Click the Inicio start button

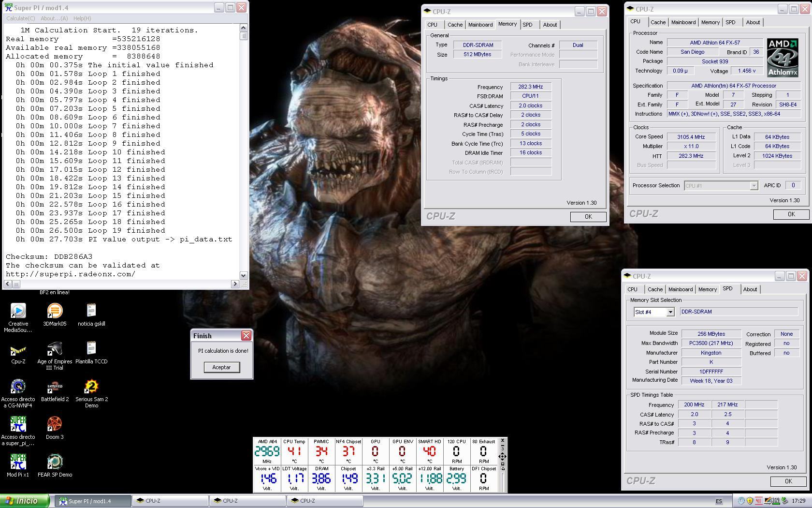(25, 501)
